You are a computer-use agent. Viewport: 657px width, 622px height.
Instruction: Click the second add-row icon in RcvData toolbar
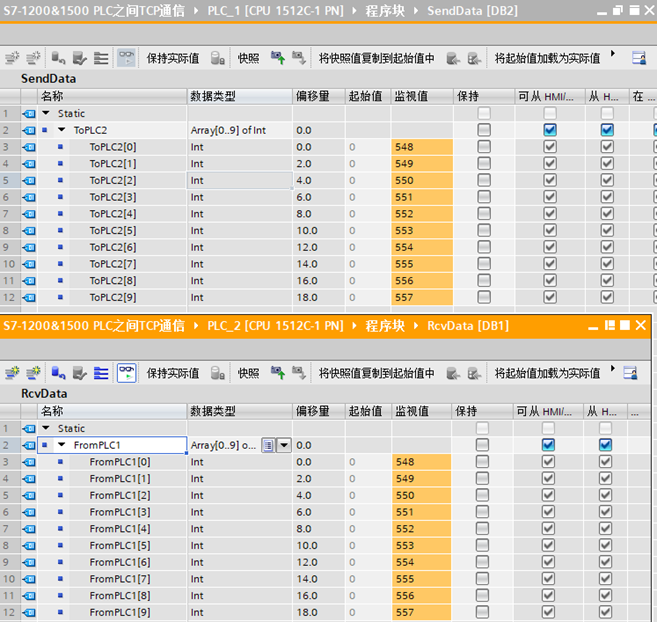[x=35, y=373]
